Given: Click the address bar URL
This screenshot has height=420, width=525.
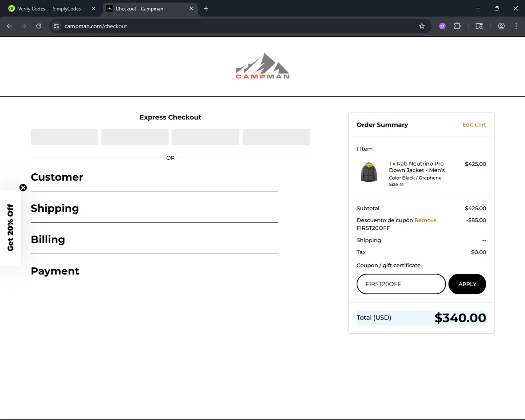Looking at the screenshot, I should pyautogui.click(x=96, y=26).
